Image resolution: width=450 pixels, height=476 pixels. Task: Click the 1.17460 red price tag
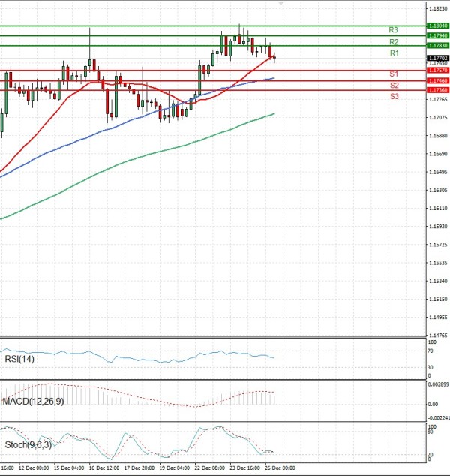(437, 80)
